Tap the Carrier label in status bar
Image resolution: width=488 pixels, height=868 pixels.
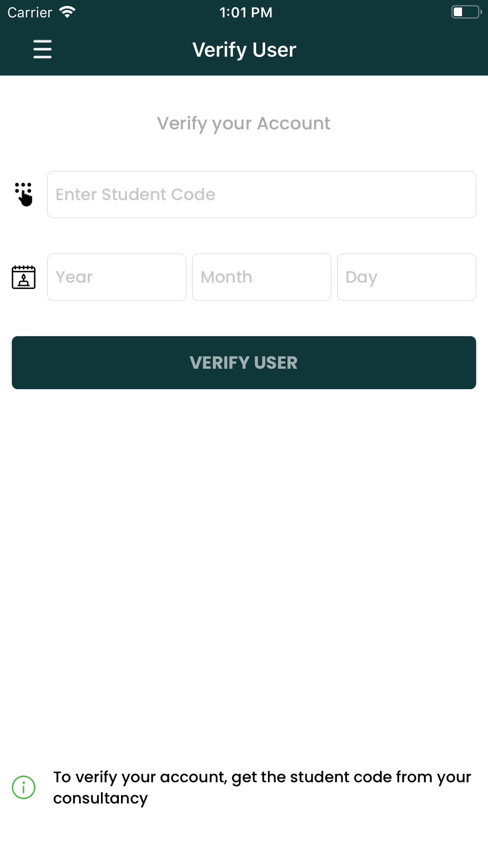[30, 12]
